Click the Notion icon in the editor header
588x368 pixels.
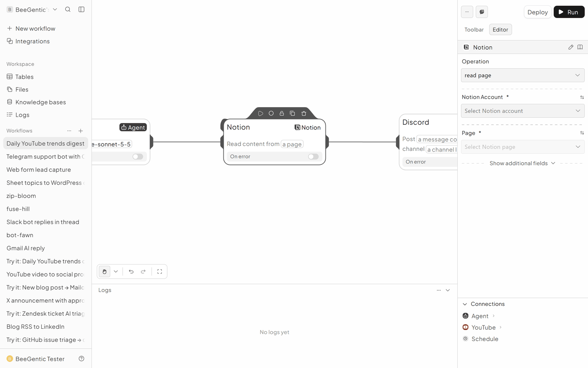coord(466,47)
